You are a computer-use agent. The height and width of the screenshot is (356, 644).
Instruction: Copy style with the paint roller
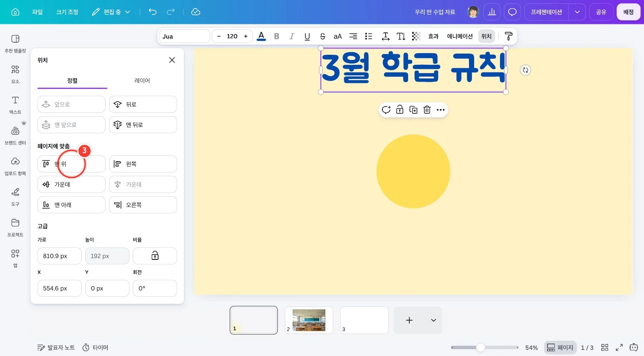[508, 36]
